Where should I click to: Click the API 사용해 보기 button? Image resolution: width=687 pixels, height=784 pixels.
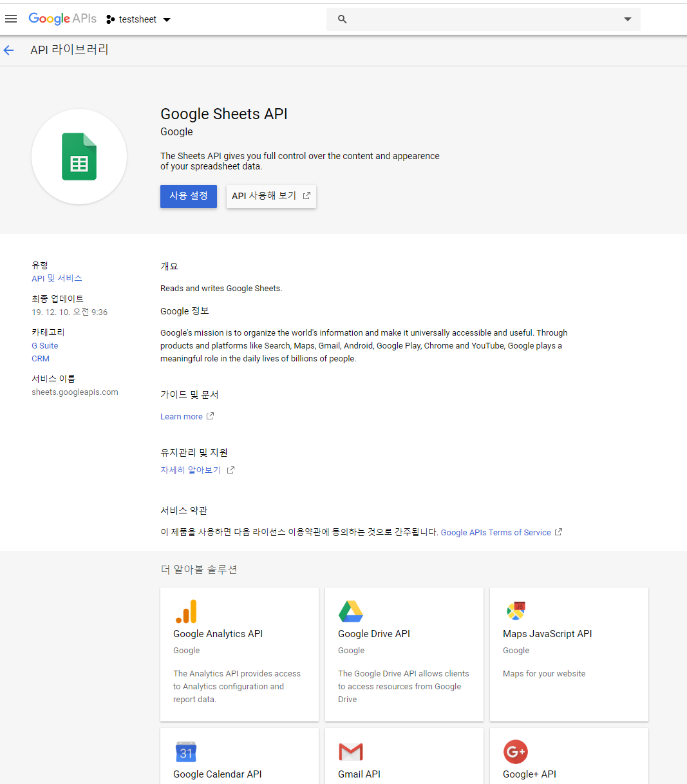pos(271,196)
